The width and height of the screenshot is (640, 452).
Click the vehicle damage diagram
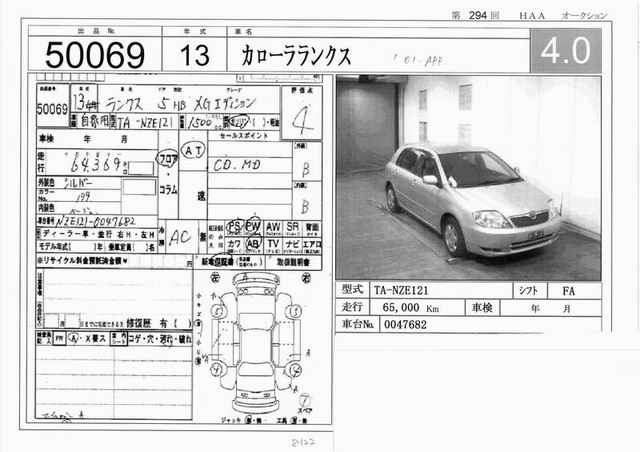[x=255, y=343]
